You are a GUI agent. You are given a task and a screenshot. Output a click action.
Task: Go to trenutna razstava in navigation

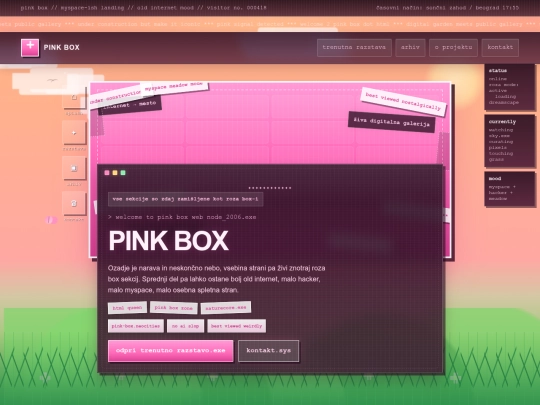pos(354,48)
